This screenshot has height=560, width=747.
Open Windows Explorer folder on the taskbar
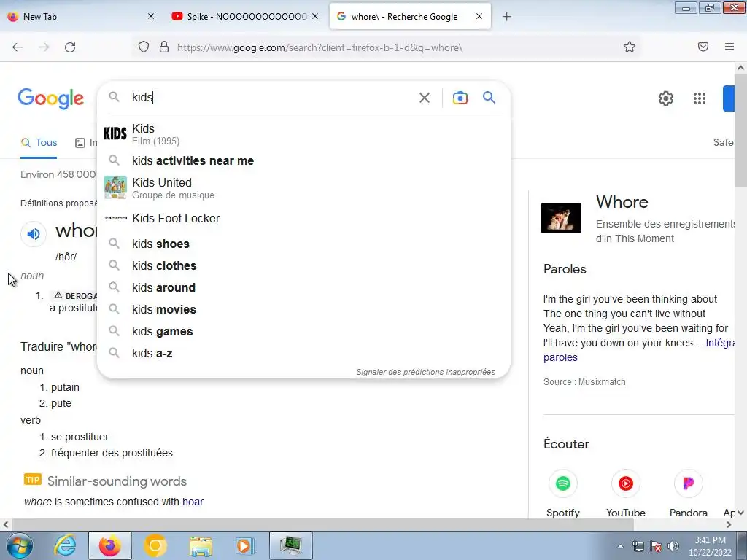pyautogui.click(x=201, y=545)
